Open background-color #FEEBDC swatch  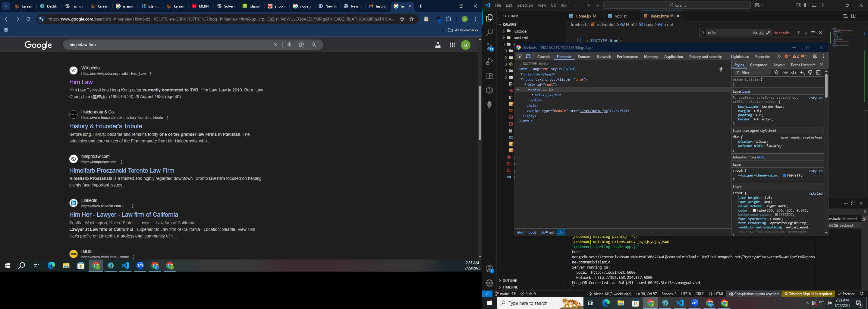[776, 215]
